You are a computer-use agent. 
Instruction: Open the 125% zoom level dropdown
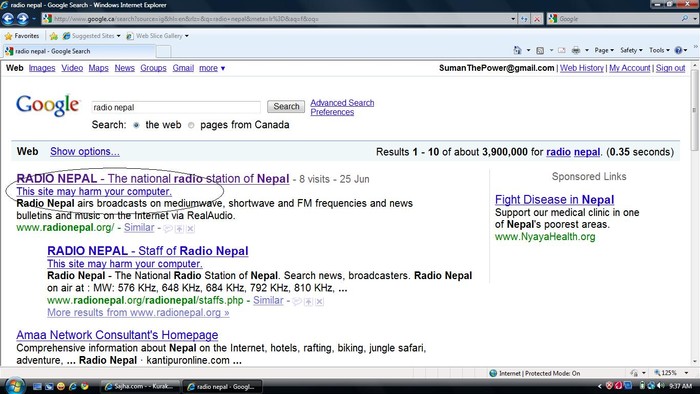686,373
